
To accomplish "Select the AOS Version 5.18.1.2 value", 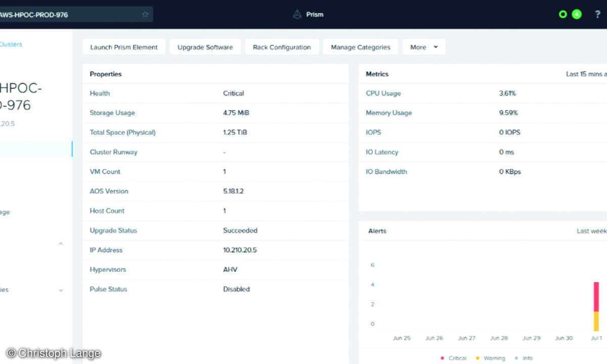I will coord(233,191).
